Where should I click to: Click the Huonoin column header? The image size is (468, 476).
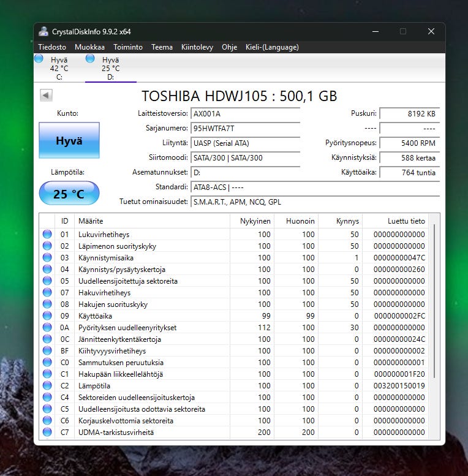coord(296,221)
